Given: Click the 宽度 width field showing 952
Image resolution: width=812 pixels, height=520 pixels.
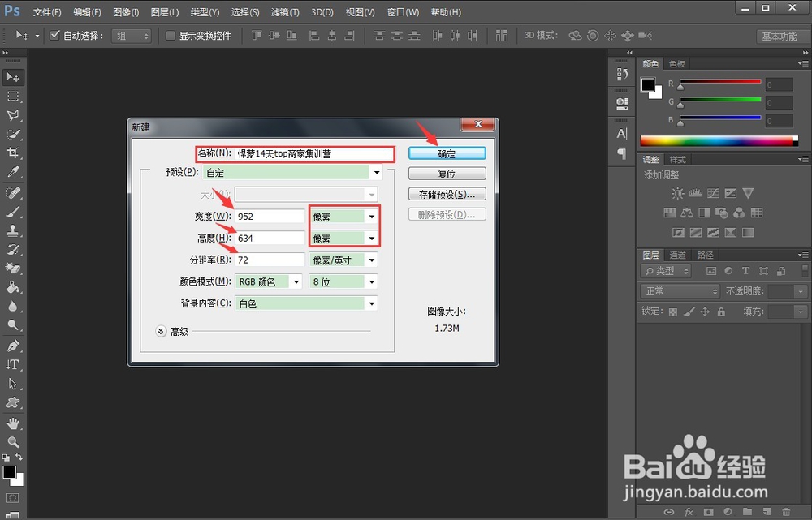Looking at the screenshot, I should pos(270,217).
